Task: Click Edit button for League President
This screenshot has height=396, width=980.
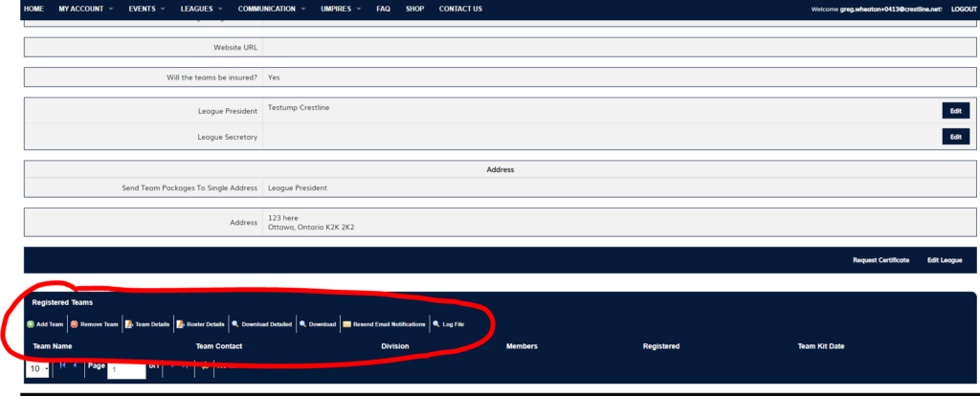Action: [x=955, y=111]
